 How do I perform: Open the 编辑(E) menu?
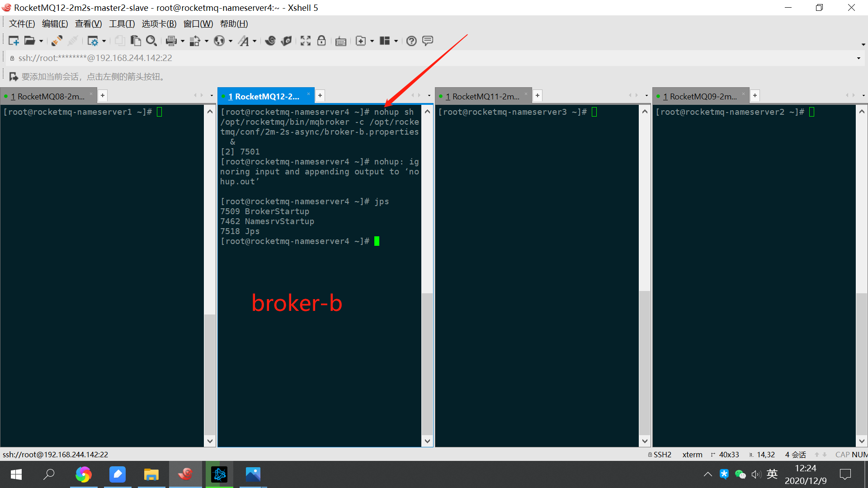55,24
